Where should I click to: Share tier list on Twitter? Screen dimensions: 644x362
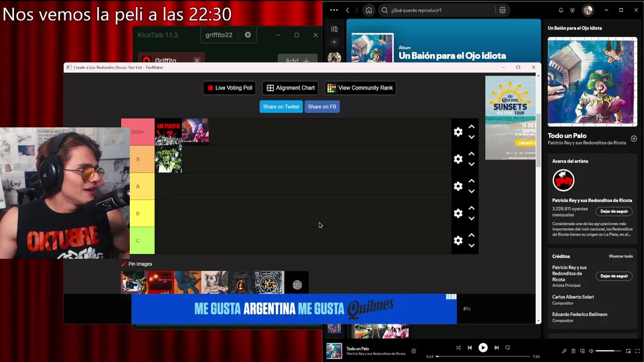(281, 107)
